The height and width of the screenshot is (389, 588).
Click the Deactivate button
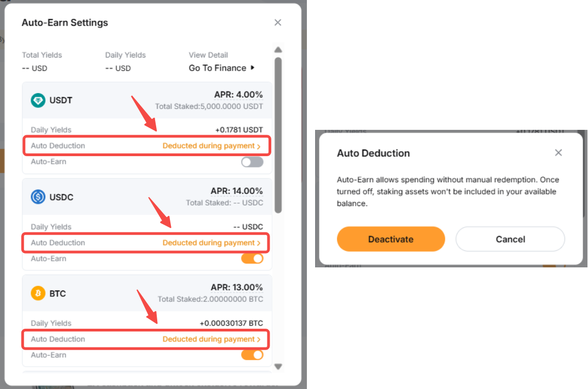391,239
